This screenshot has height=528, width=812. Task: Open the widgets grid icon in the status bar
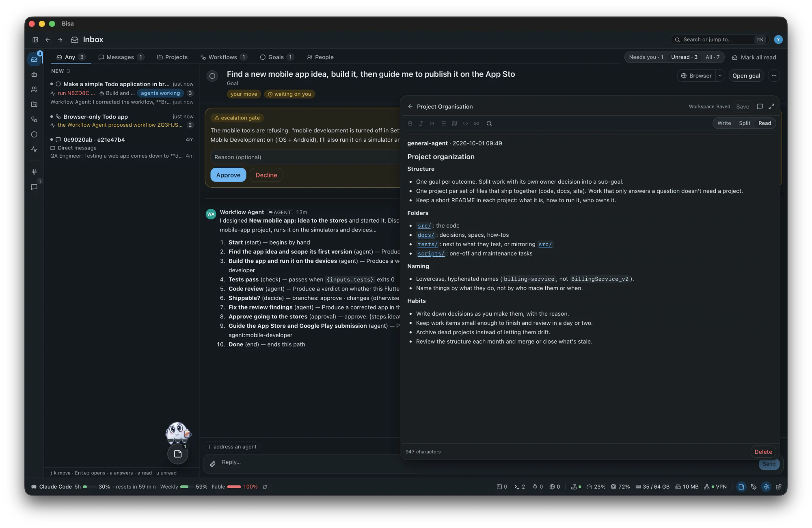click(779, 487)
